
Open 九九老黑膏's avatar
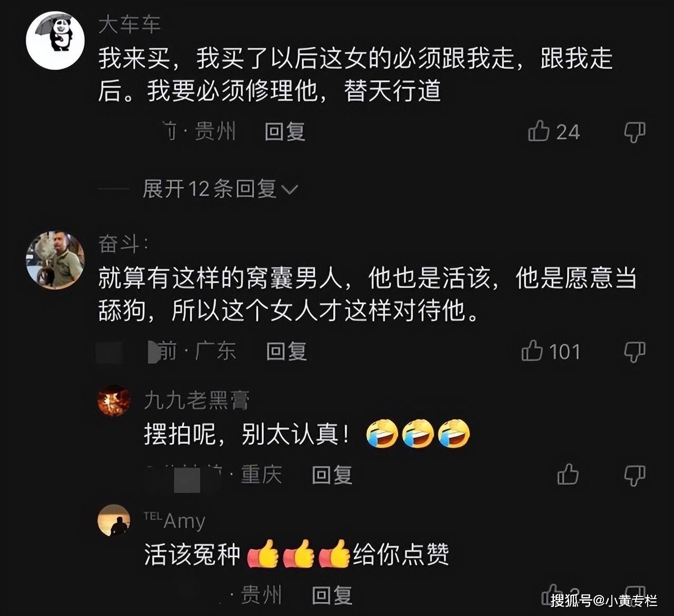(114, 401)
